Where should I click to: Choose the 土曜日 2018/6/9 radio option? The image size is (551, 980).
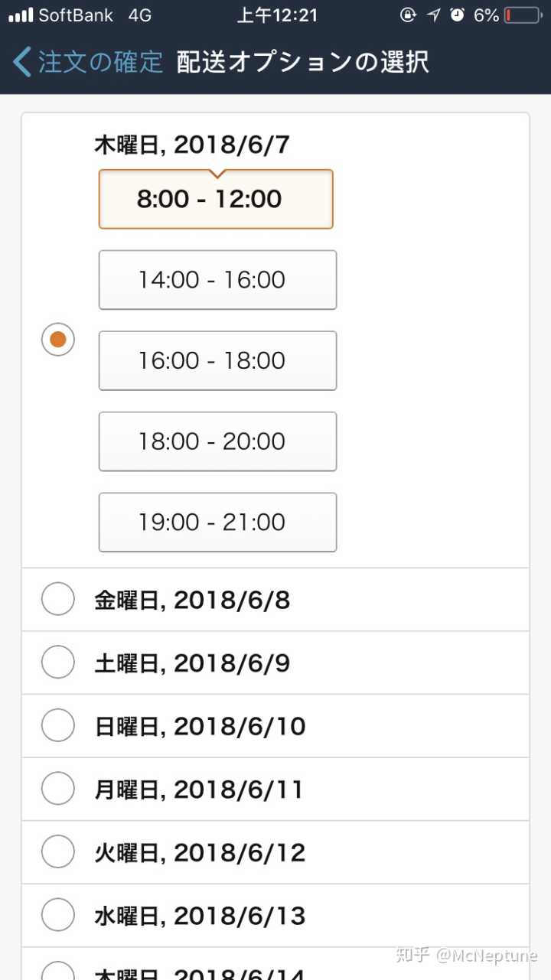[x=58, y=663]
